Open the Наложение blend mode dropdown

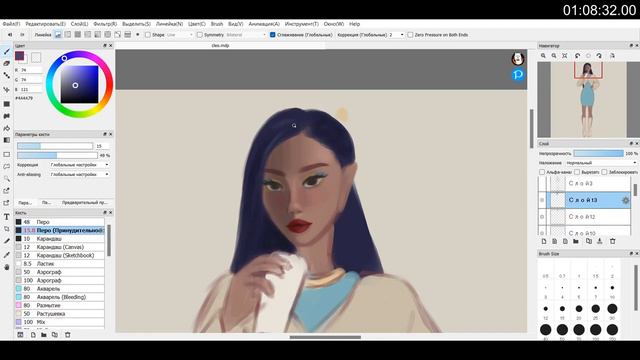pos(601,163)
